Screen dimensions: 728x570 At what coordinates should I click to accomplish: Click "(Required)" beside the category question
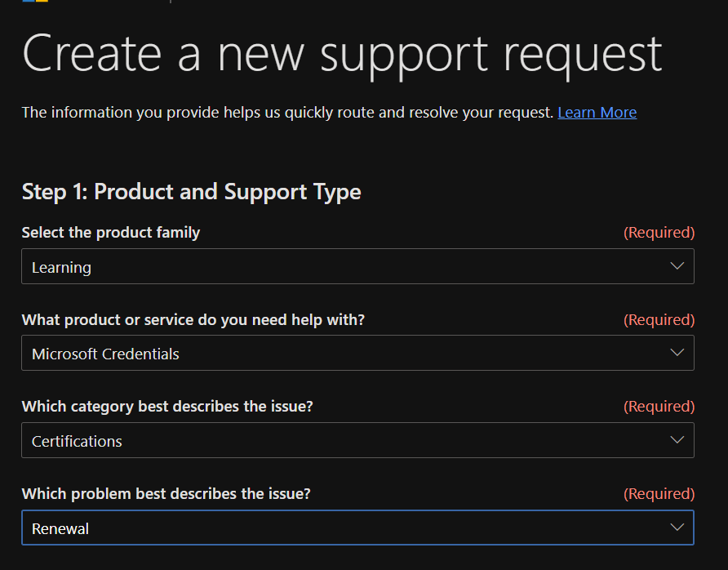tap(659, 407)
